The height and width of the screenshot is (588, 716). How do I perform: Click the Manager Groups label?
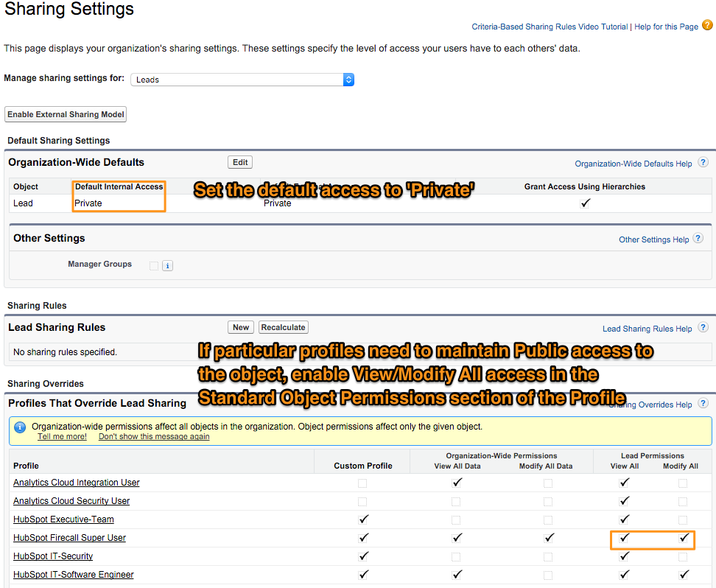[x=99, y=264]
